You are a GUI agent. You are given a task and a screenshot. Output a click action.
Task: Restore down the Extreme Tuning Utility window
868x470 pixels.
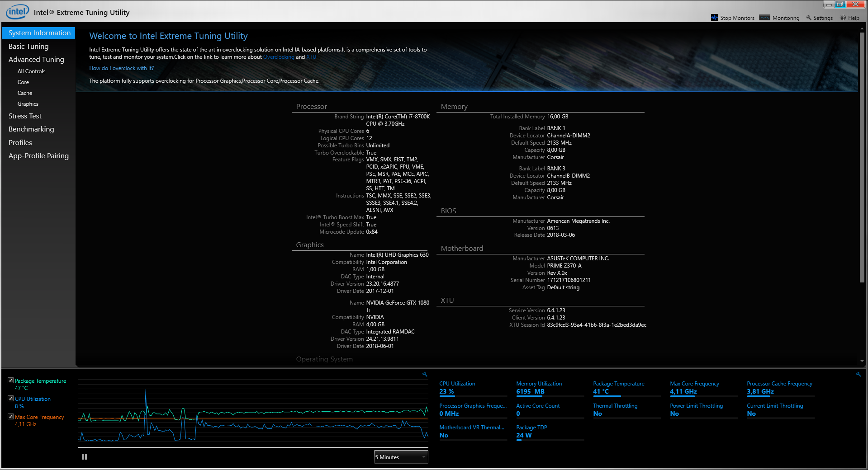click(840, 5)
